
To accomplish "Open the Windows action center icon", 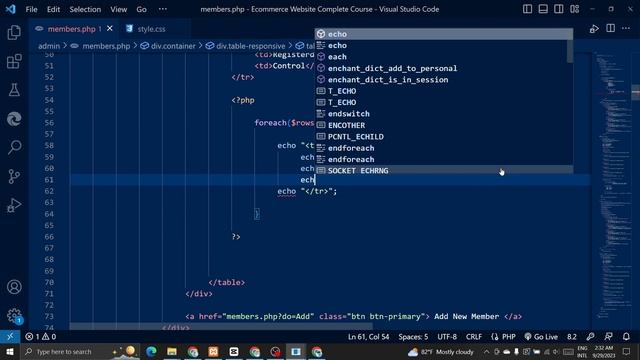I will 627,351.
